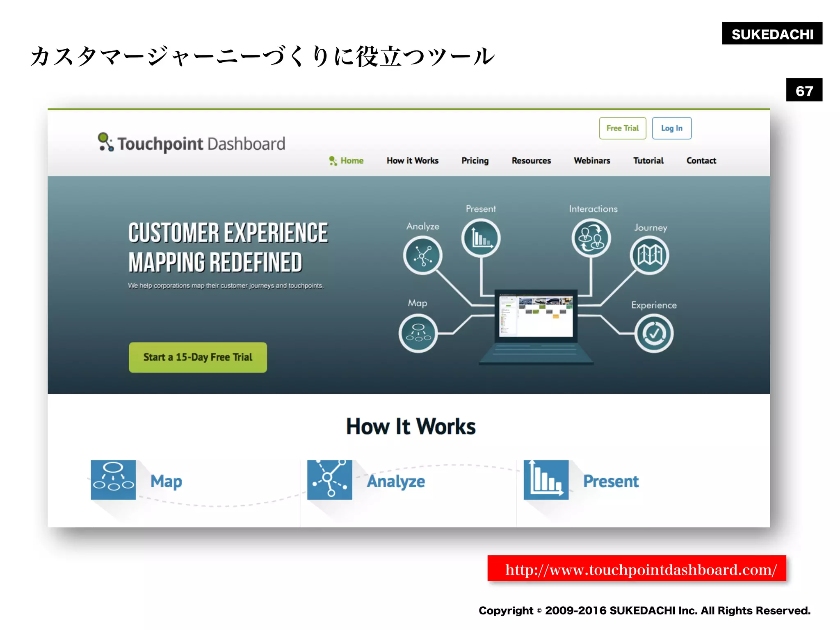Click the blue Analyze square icon
This screenshot has width=840, height=630.
pos(330,479)
